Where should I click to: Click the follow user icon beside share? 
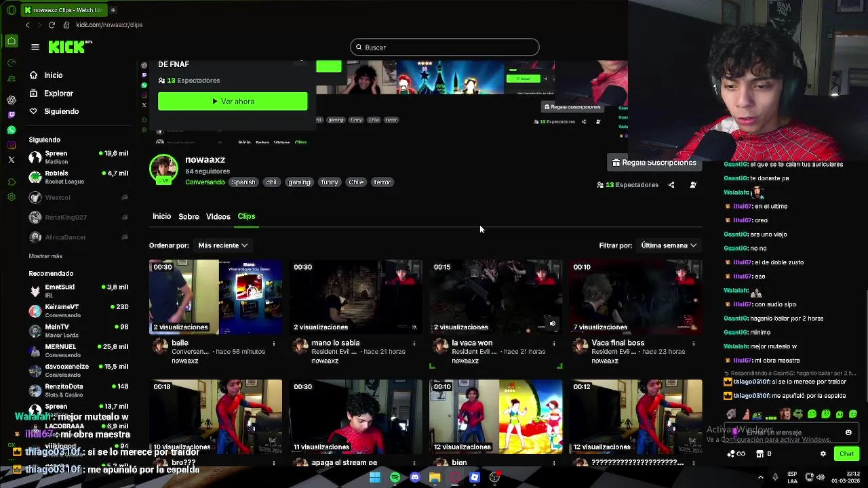(x=693, y=184)
